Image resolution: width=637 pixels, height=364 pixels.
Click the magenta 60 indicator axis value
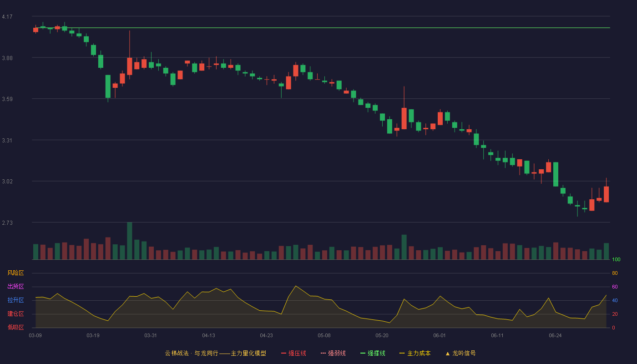tap(615, 287)
